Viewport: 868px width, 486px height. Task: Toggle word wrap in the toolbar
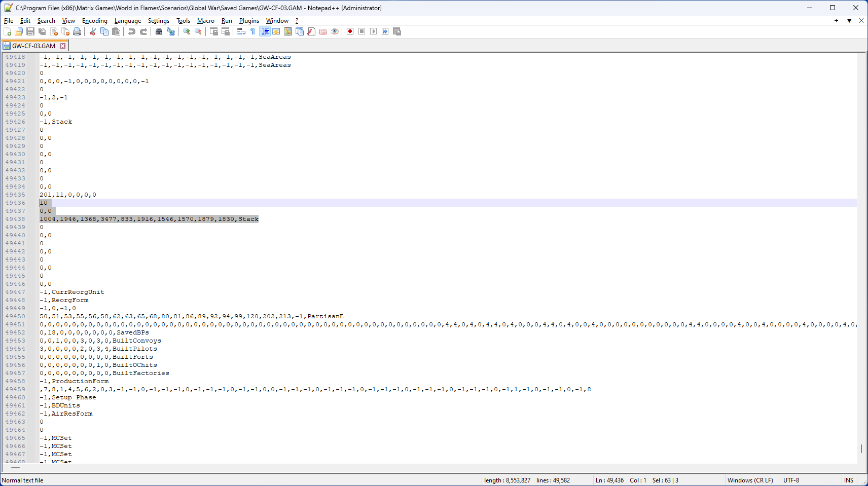pyautogui.click(x=240, y=31)
